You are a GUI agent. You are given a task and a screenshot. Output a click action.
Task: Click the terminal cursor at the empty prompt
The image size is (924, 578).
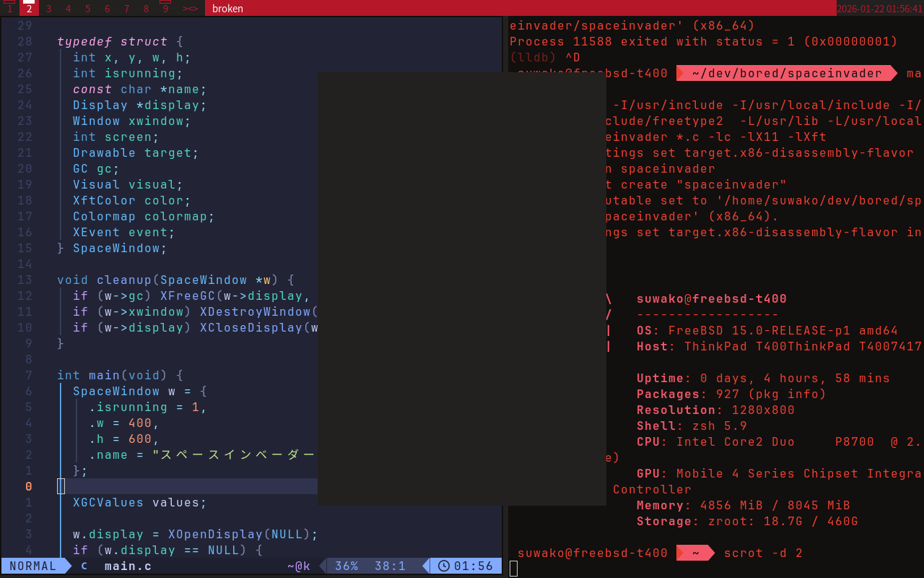[x=514, y=569]
